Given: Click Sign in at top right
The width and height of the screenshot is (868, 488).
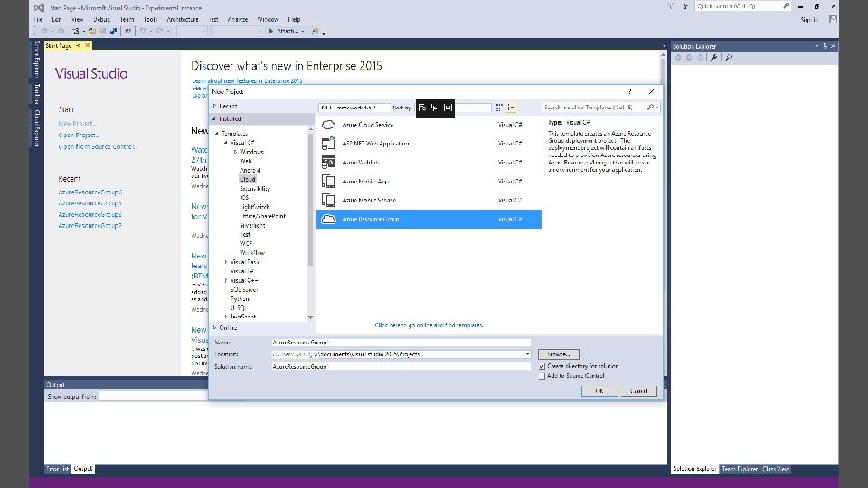Looking at the screenshot, I should click(809, 19).
